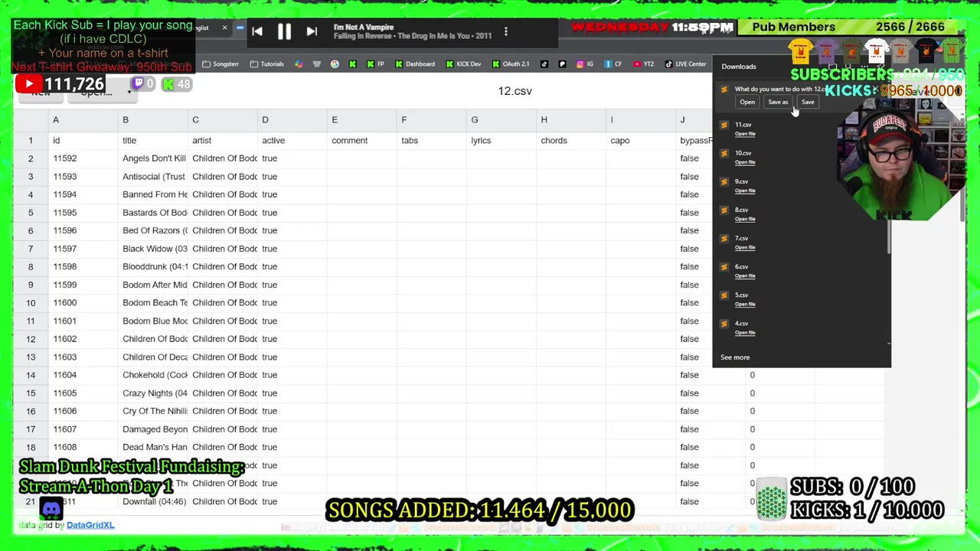Image resolution: width=980 pixels, height=551 pixels.
Task: Open the KICK Dev bookmark
Action: [x=464, y=64]
